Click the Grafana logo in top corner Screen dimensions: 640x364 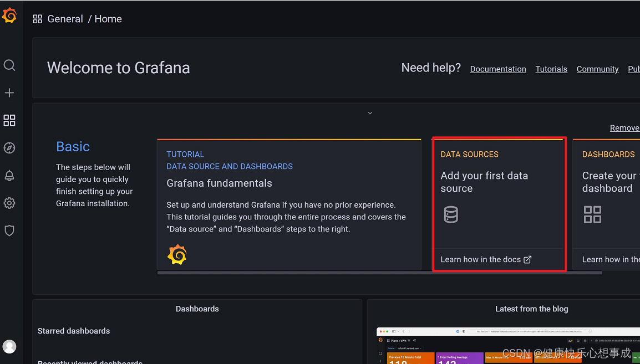10,15
